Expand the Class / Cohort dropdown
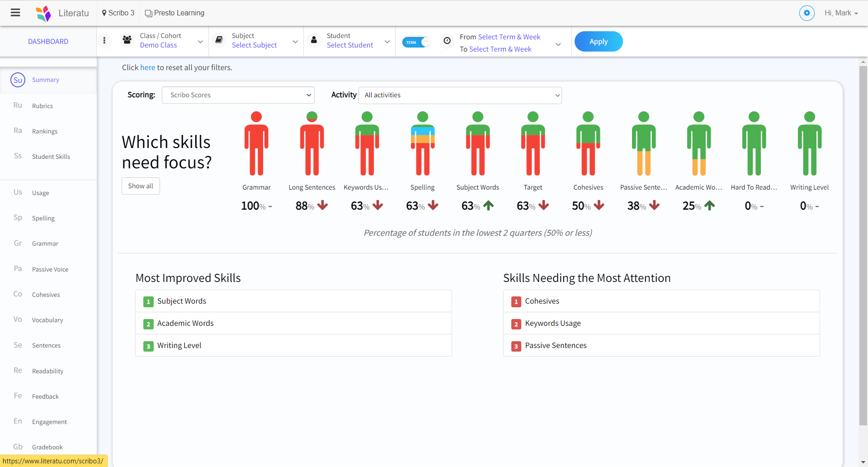Viewport: 868px width, 467px height. (x=200, y=42)
